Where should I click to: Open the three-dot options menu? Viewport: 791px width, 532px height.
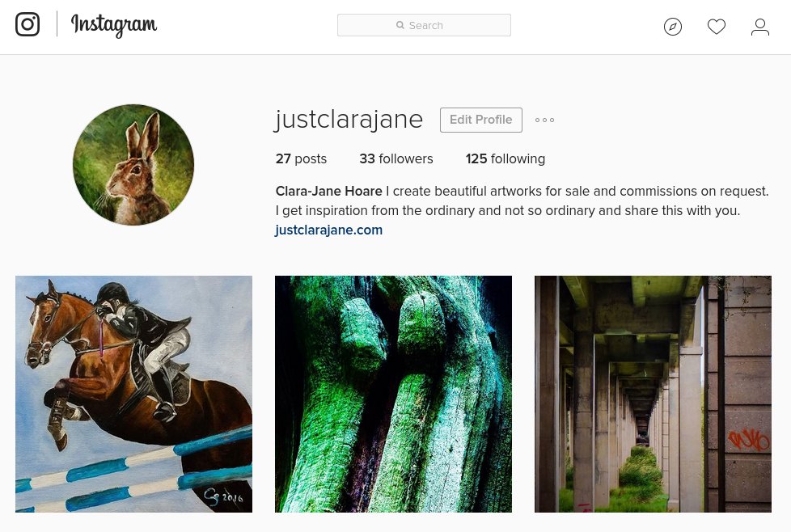(x=545, y=120)
